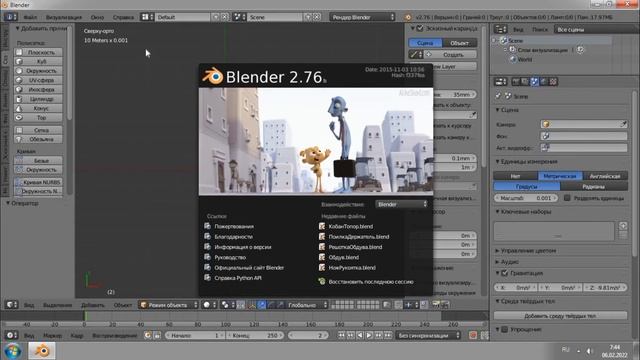Toggle the Grease Pencil (Эскизный карандаш) checkbox
The image size is (640, 360).
[420, 28]
